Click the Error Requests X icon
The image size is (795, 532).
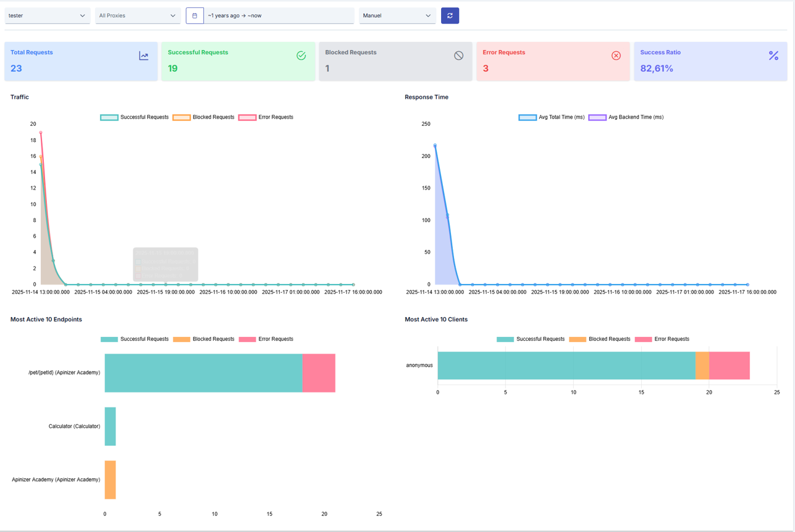click(x=616, y=56)
